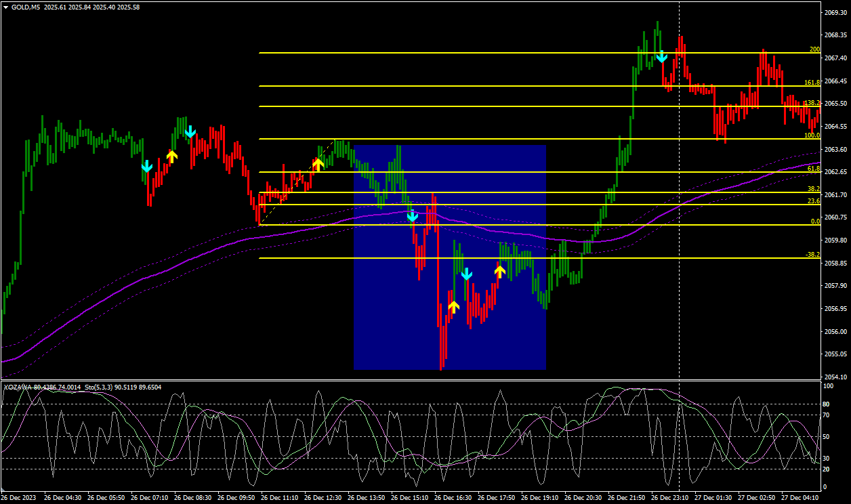The image size is (851, 504).
Task: Select the cyan down arrow at the chart's highest peak
Action: [662, 57]
